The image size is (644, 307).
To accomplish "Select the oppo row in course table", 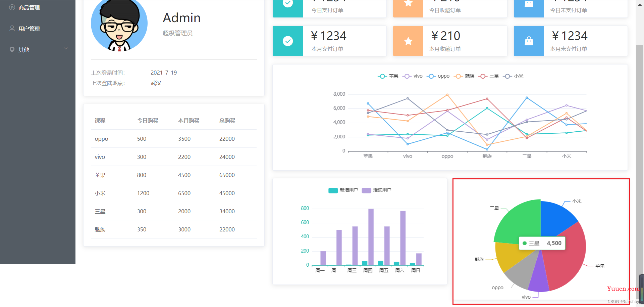I will (174, 139).
